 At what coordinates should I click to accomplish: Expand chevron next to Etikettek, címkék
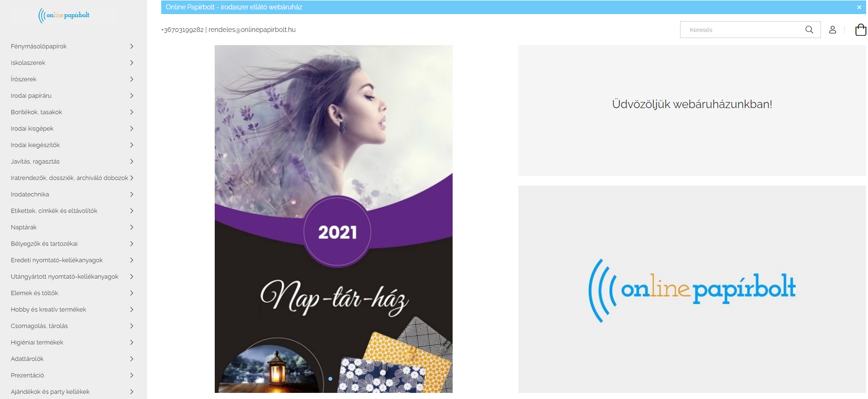(x=132, y=211)
